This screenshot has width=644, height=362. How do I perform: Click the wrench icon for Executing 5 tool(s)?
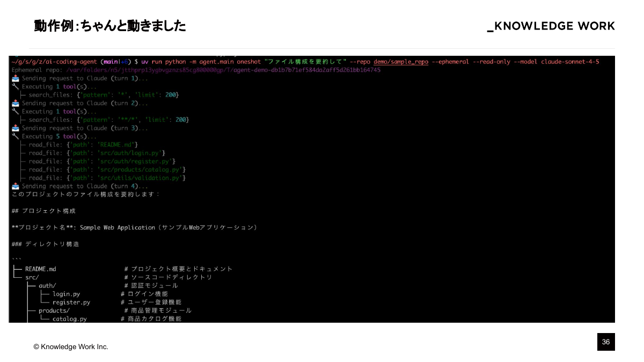coord(15,136)
